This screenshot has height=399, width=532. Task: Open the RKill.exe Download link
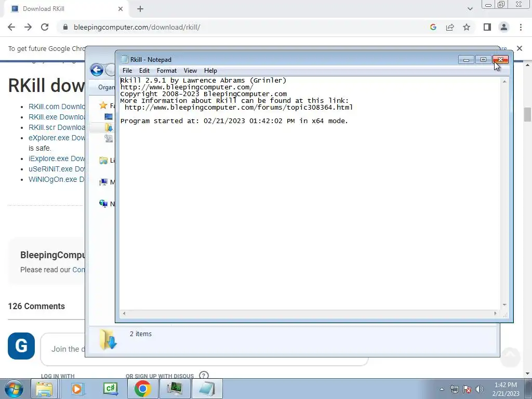pyautogui.click(x=57, y=117)
